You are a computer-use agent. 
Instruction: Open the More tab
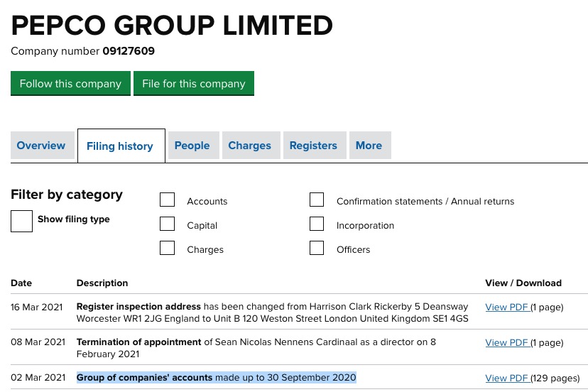[369, 146]
